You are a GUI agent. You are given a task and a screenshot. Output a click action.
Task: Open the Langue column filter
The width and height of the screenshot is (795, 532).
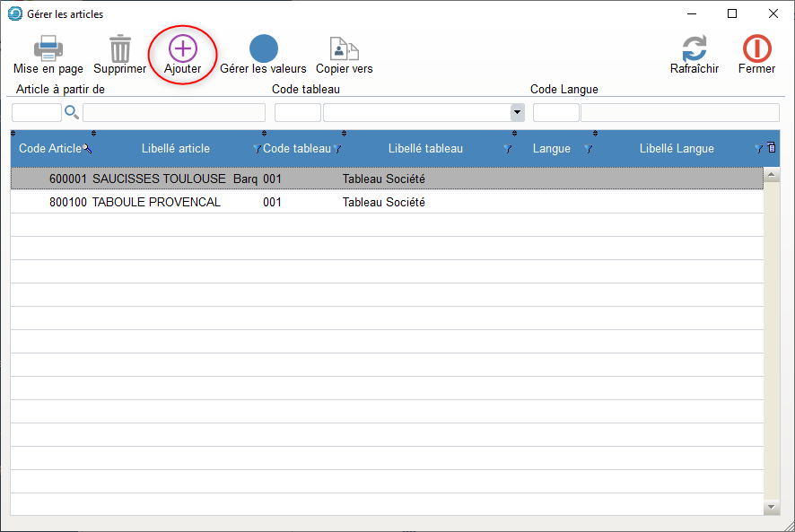click(589, 149)
